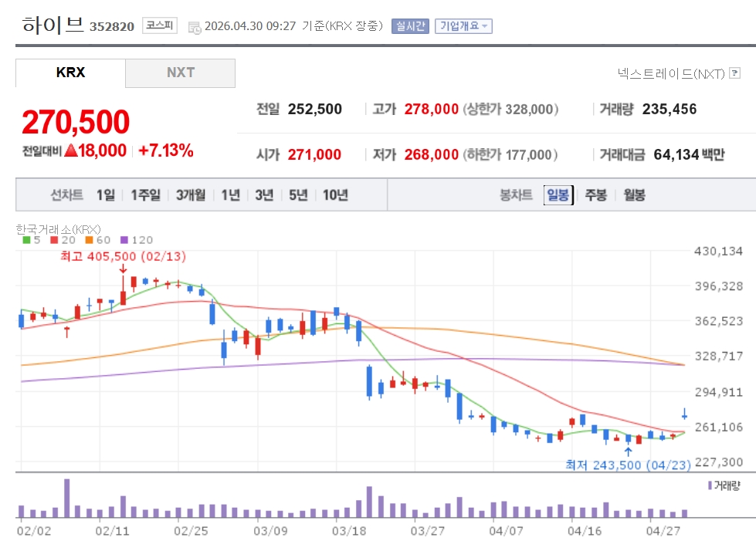Switch to the NXT tab
The width and height of the screenshot is (756, 551).
[x=180, y=73]
